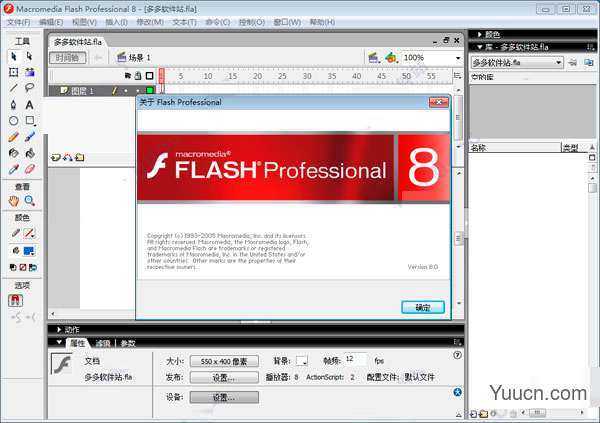Click Insert Layer icon below timeline
The width and height of the screenshot is (600, 423).
pos(56,157)
